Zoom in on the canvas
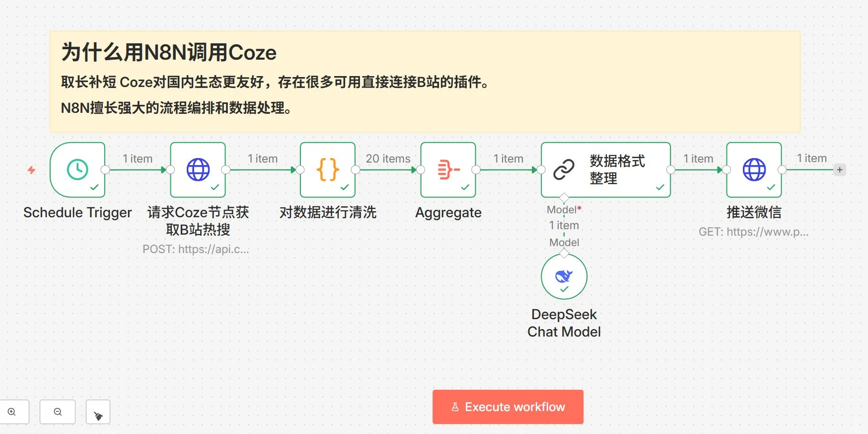Screen dimensions: 868x434 tap(12, 412)
